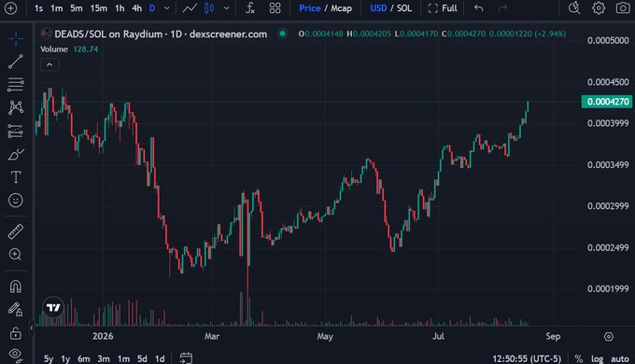This screenshot has width=635, height=364.
Task: Select the 1s timeframe
Action: click(x=38, y=8)
